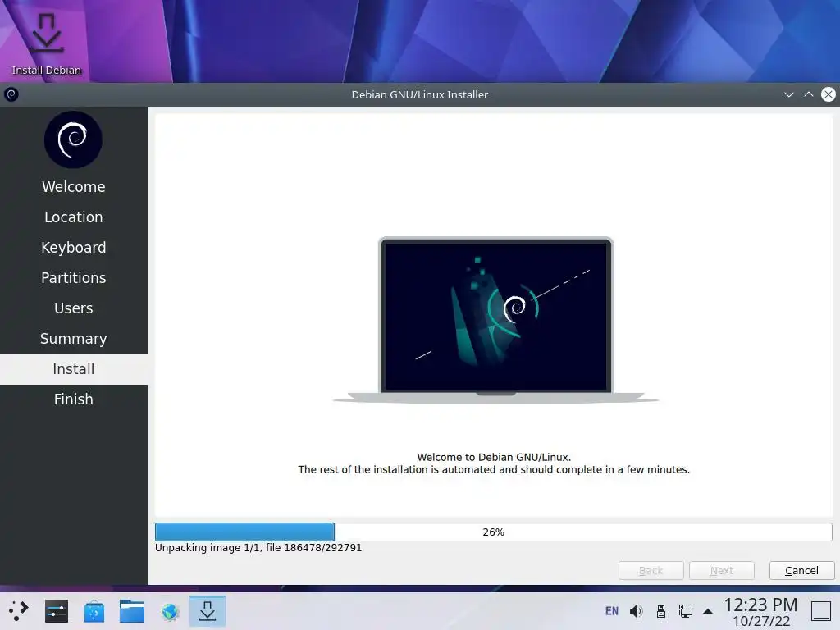Select the Partitions step in sidebar
Screen dimensions: 840x630
tap(73, 277)
